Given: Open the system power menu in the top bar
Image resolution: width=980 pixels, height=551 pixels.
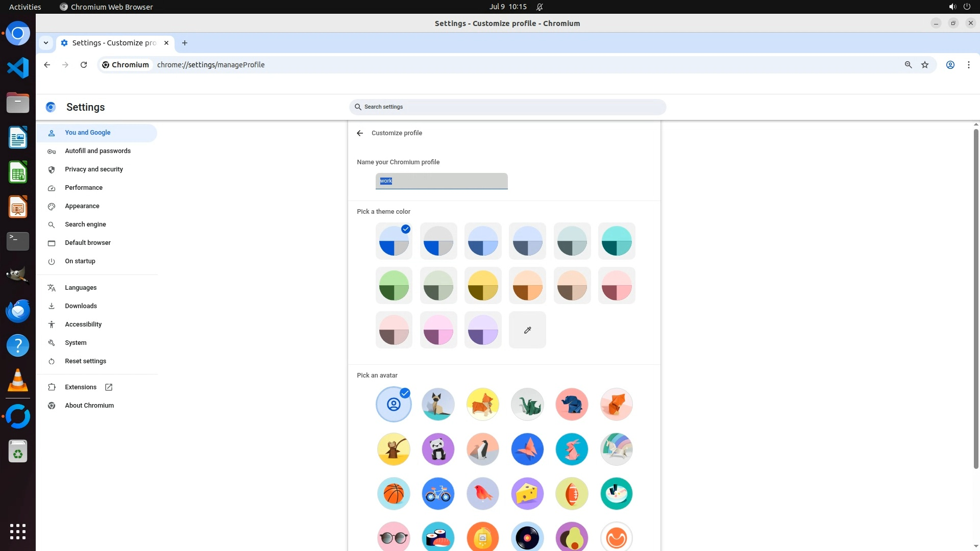Looking at the screenshot, I should pos(967,7).
